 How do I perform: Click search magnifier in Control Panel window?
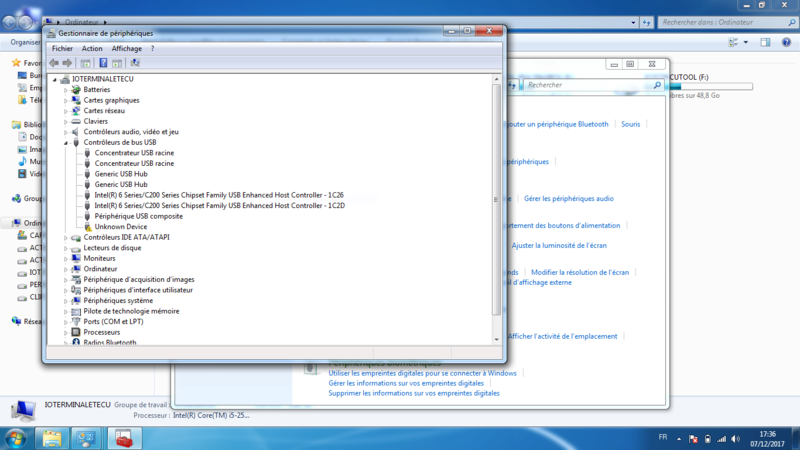(x=657, y=85)
